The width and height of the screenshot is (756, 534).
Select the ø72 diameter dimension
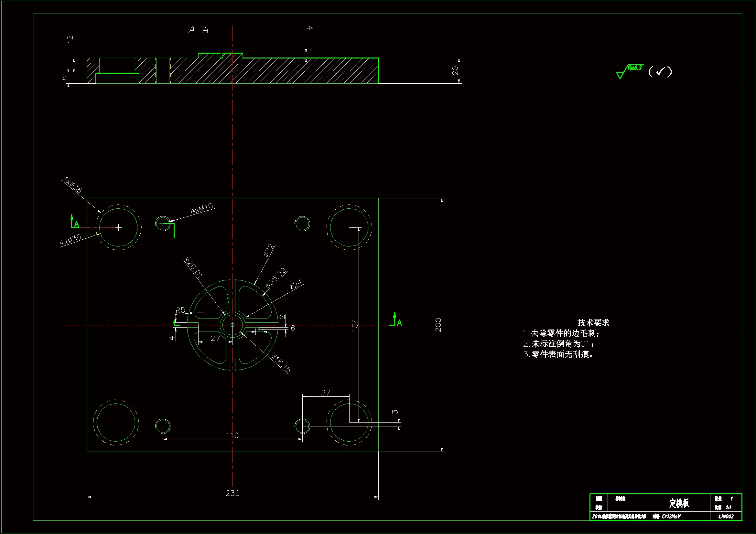[269, 250]
